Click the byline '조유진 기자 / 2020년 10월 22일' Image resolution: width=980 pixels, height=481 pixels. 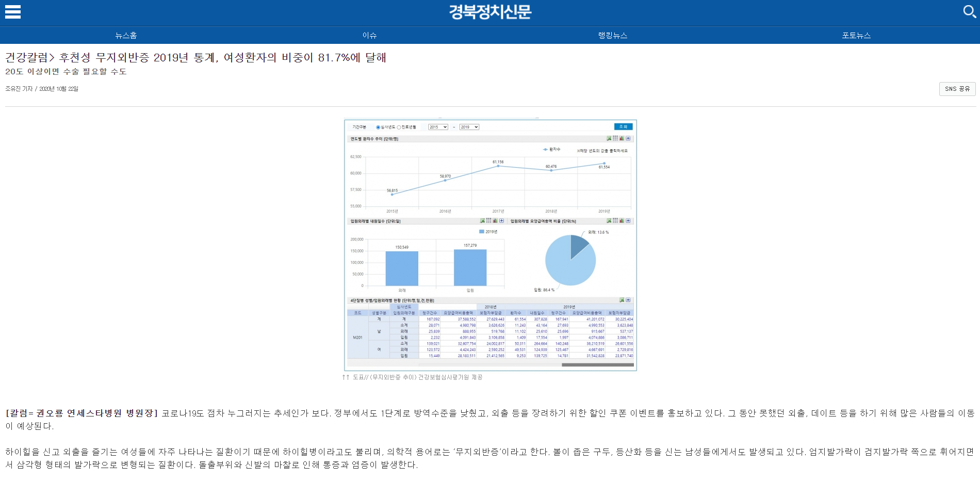42,89
